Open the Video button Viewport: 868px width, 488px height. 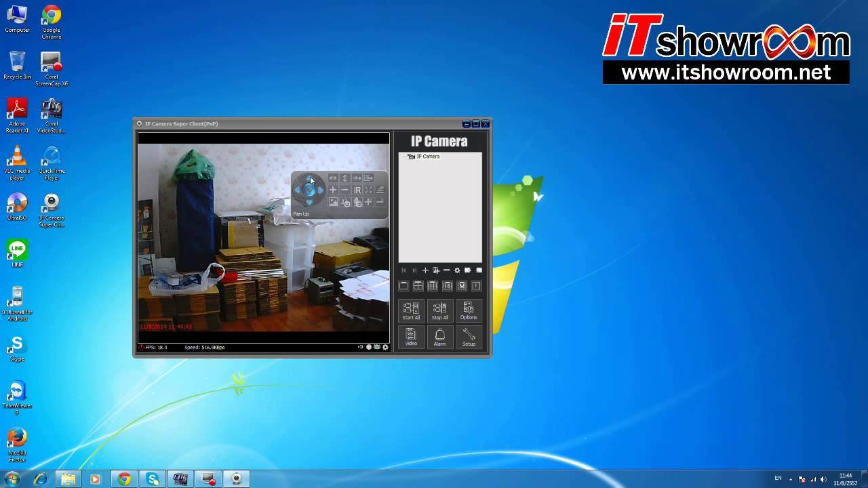[x=411, y=337]
